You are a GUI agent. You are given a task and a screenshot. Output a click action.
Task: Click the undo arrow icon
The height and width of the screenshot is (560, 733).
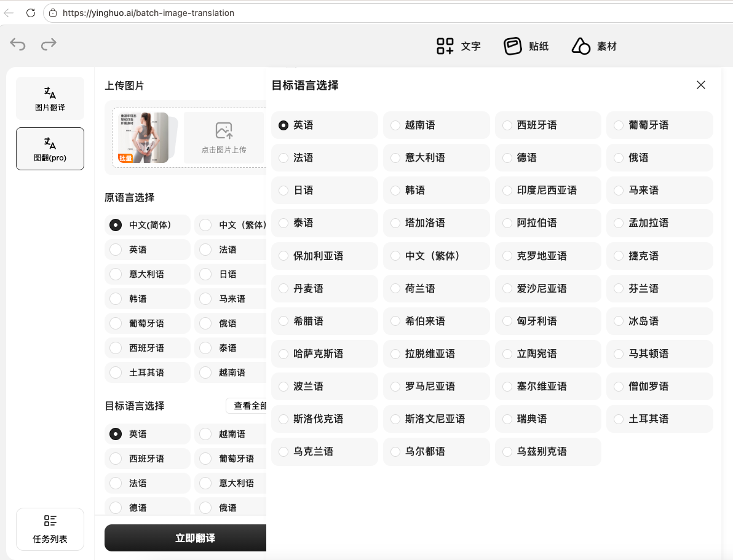pyautogui.click(x=18, y=44)
